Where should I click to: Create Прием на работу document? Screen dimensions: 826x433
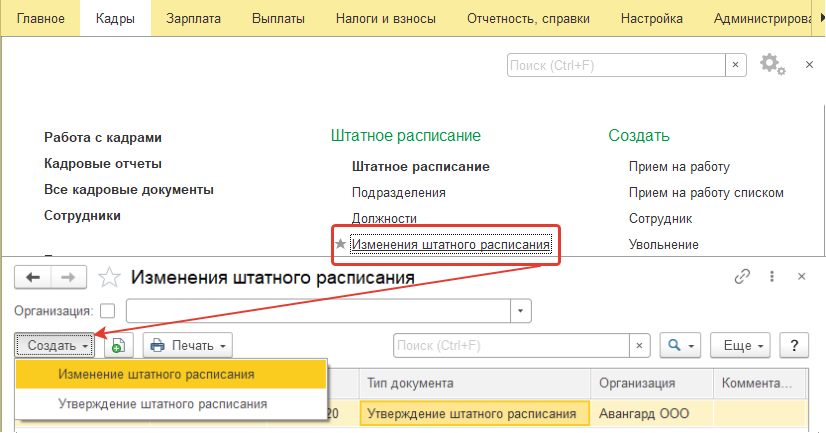click(x=680, y=166)
